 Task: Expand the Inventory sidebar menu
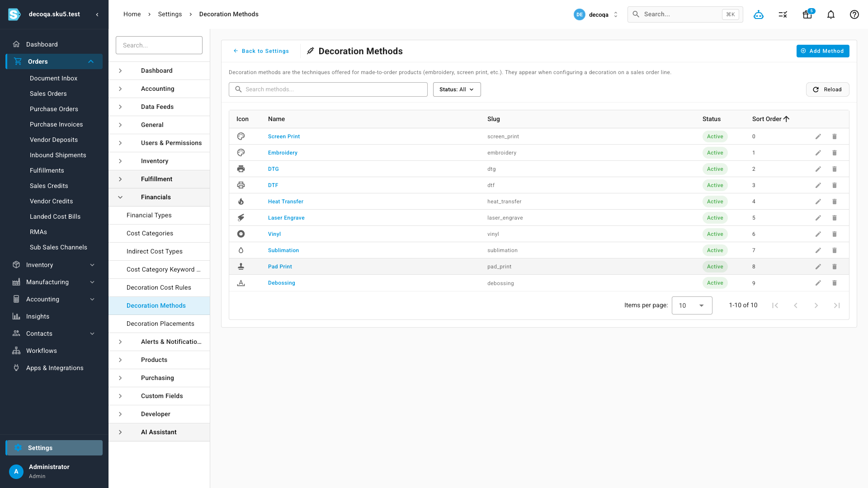tap(92, 265)
